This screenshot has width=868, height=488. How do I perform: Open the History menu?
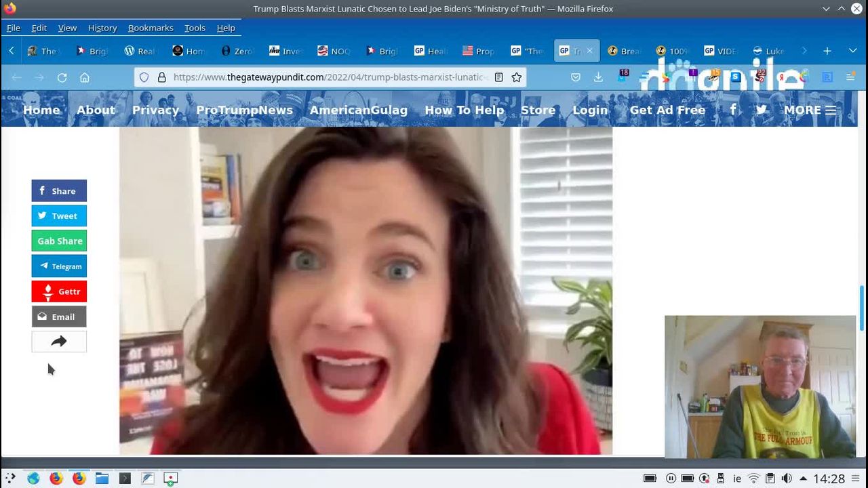tap(102, 28)
